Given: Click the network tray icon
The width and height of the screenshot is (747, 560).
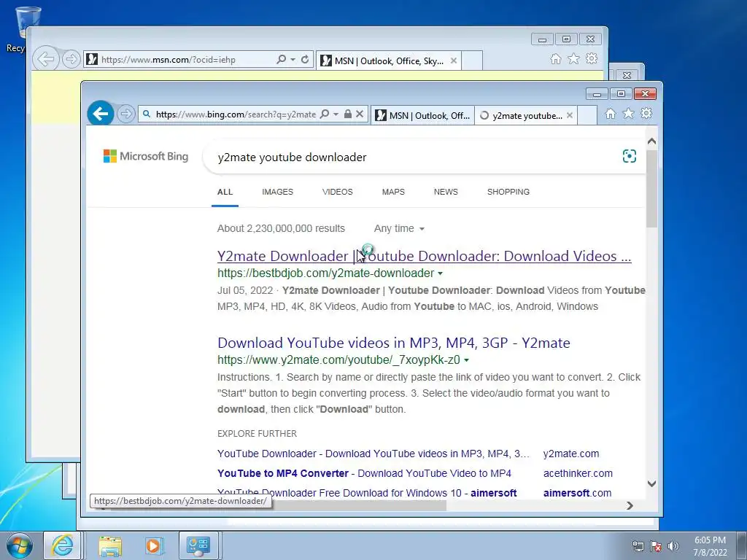Looking at the screenshot, I should click(x=638, y=546).
